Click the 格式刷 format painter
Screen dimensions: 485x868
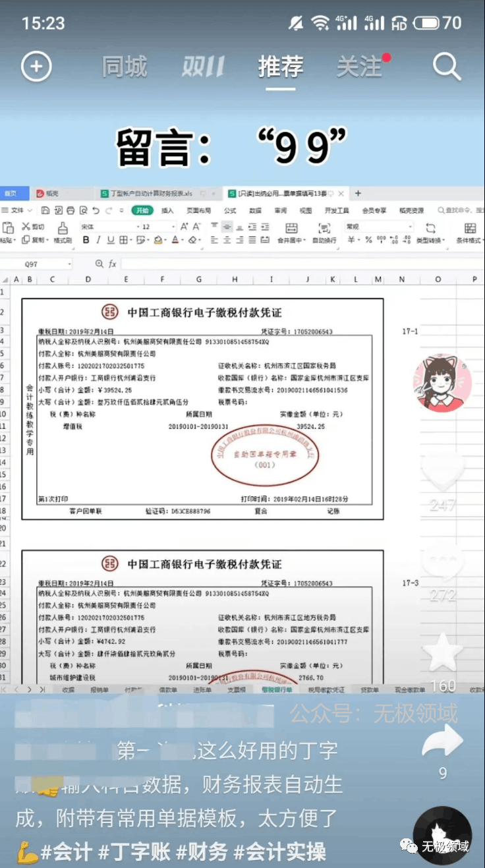tap(63, 233)
